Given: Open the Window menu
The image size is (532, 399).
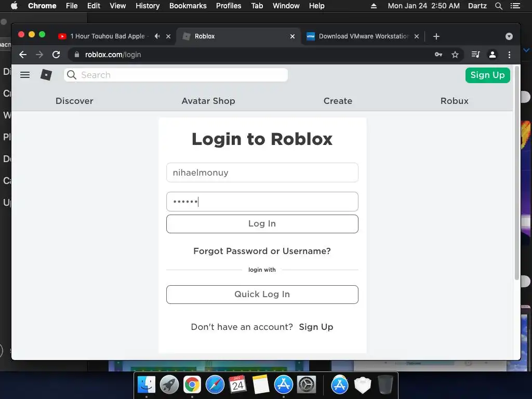Looking at the screenshot, I should (x=286, y=6).
